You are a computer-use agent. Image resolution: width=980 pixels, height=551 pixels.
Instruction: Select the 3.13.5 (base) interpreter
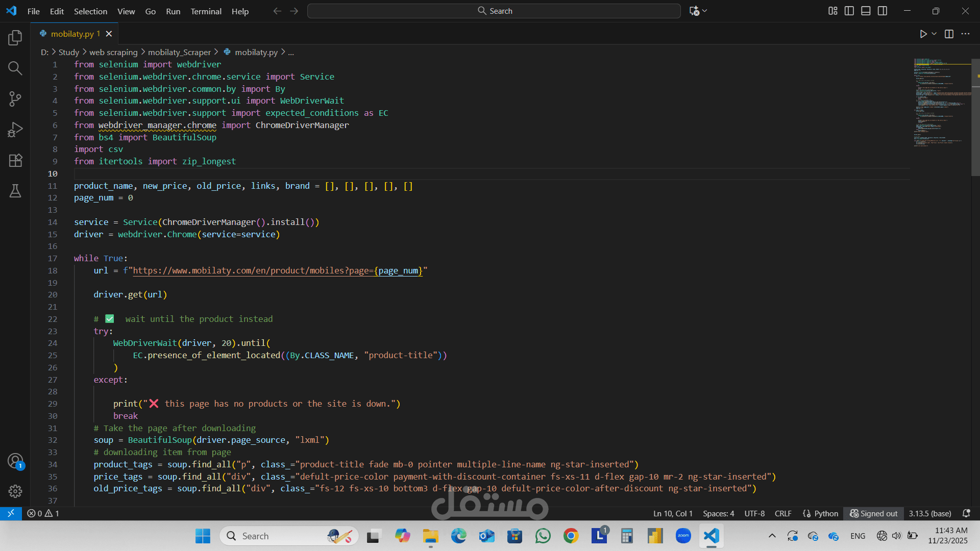pos(930,513)
